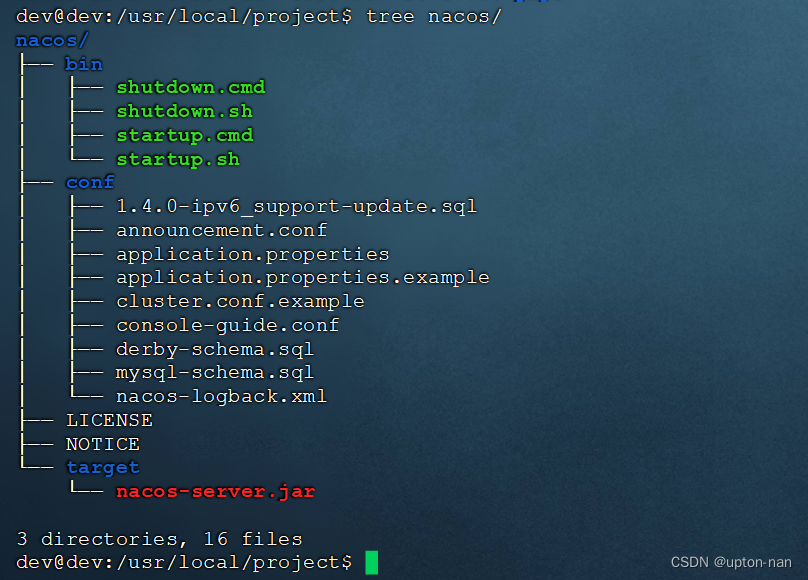The height and width of the screenshot is (580, 808).
Task: Select the derby-schema.sql file
Action: pyautogui.click(x=215, y=349)
